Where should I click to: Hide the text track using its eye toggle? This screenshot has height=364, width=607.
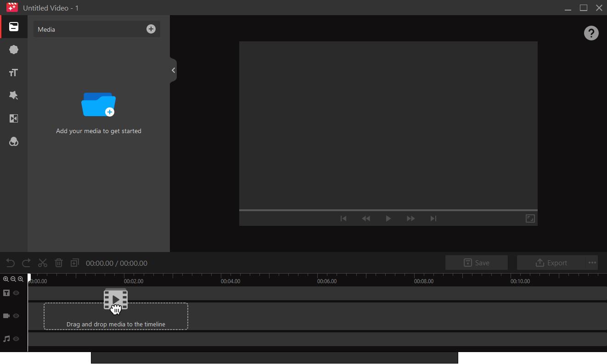coord(16,293)
